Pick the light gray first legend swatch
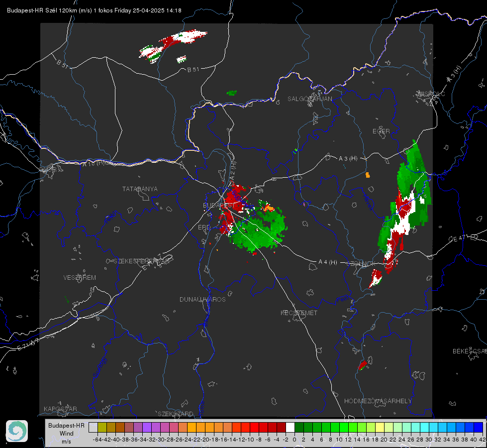The width and height of the screenshot is (487, 448). (93, 427)
